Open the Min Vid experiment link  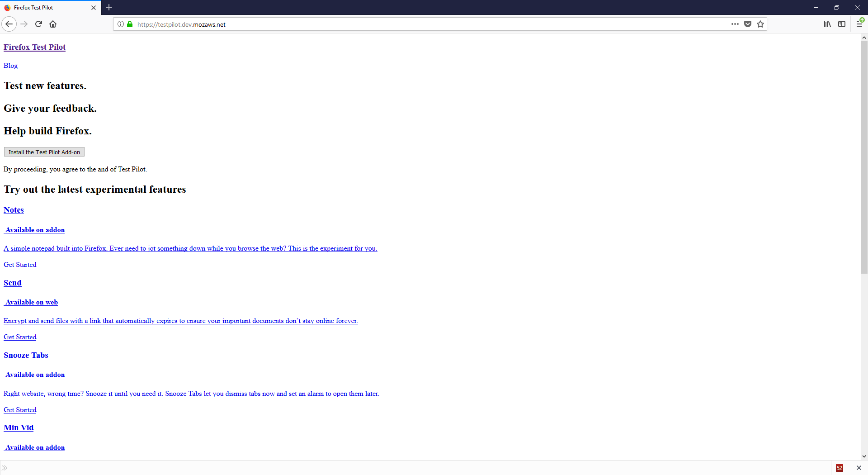19,427
